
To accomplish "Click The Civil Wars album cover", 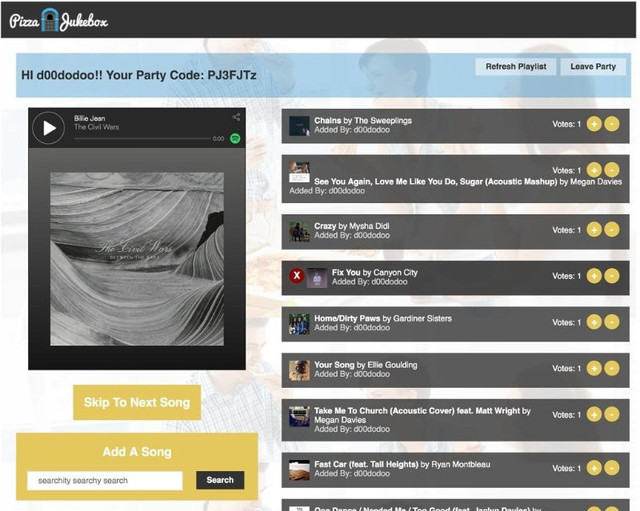I will [x=137, y=259].
